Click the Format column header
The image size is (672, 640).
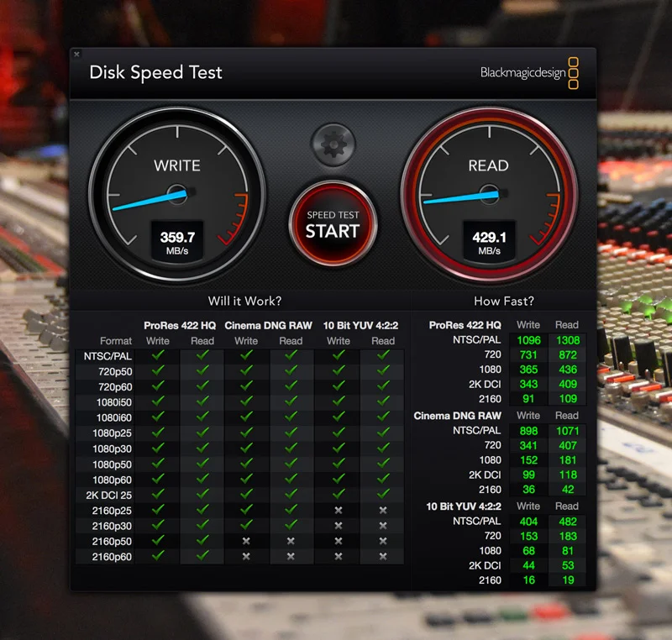click(116, 341)
